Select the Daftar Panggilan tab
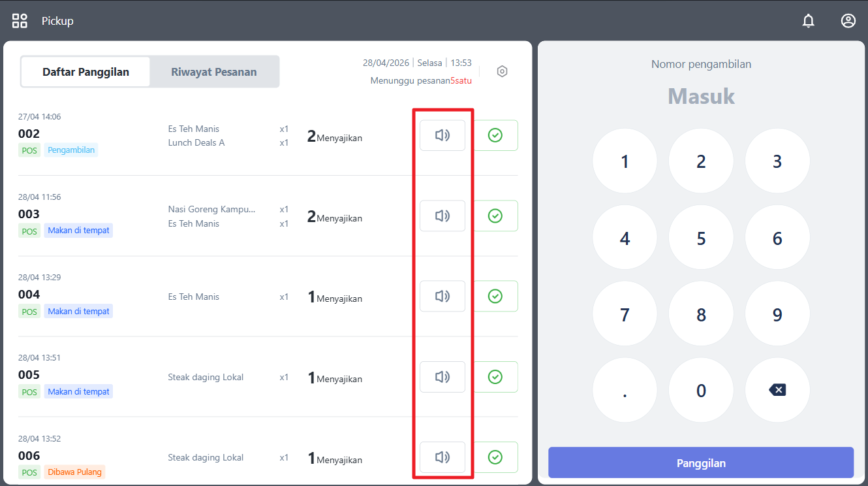 [x=86, y=72]
